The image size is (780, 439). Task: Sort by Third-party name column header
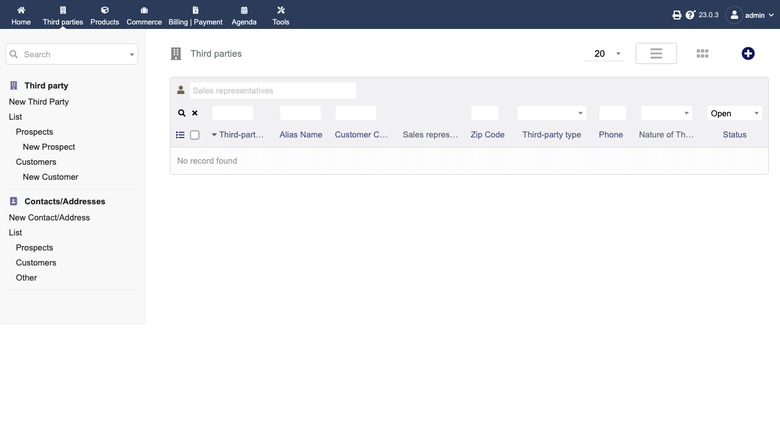(241, 135)
